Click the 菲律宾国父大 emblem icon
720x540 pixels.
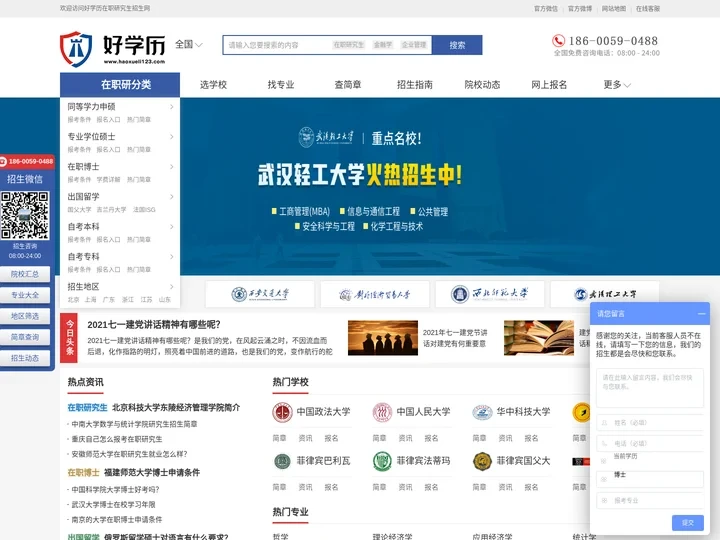482,461
